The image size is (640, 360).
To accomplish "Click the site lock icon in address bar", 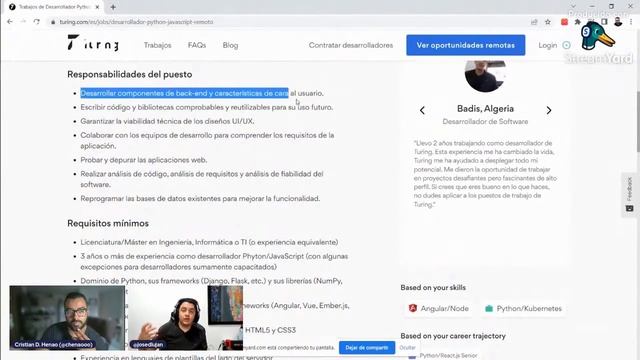I will pyautogui.click(x=53, y=22).
